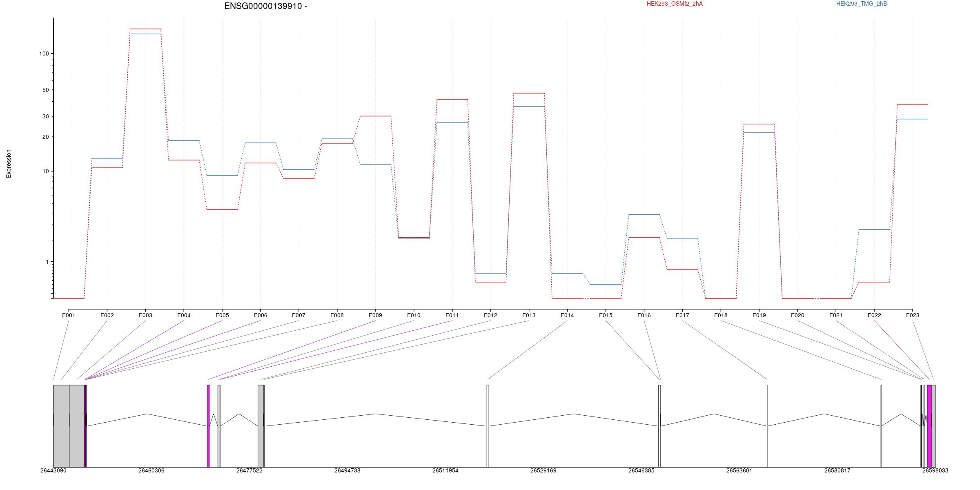Screen dimensions: 980x490
Task: Click the E019 exon label
Action: [759, 315]
